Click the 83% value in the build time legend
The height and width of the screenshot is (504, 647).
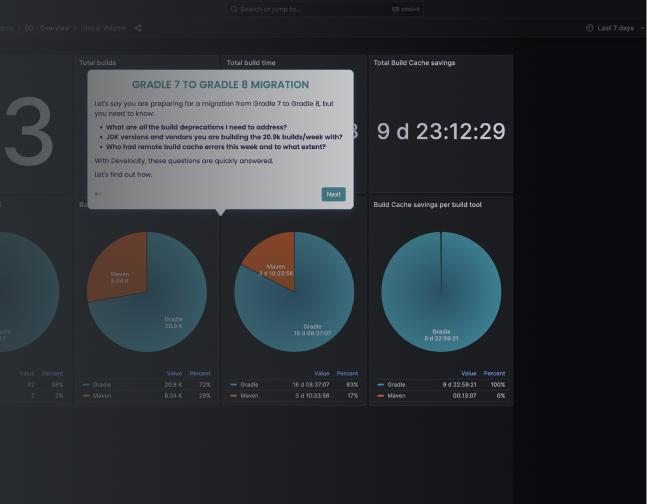pos(352,385)
